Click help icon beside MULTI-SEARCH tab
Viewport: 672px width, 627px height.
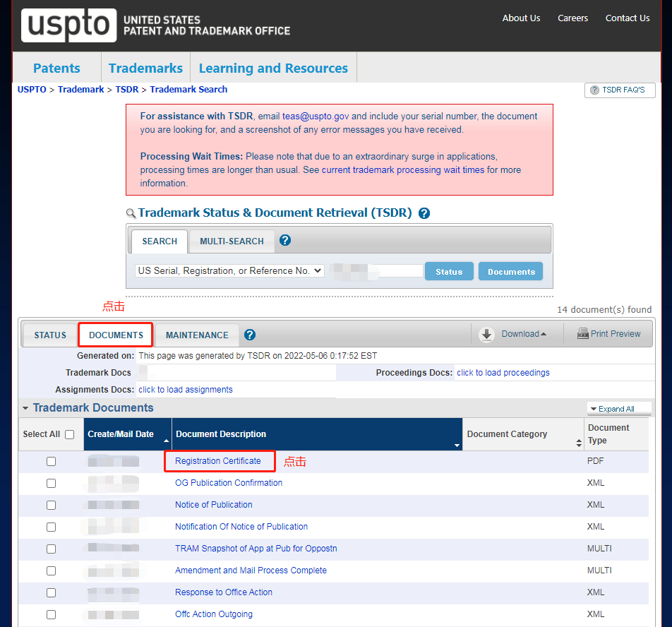click(x=285, y=241)
